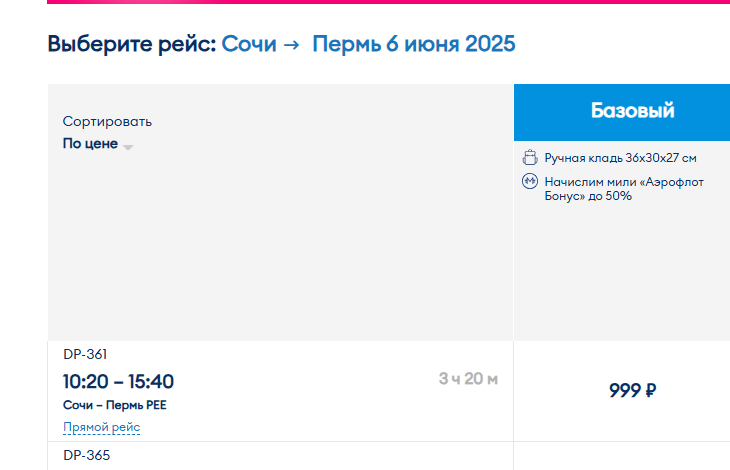This screenshot has height=470, width=730.
Task: Select the Базовый fare tab header
Action: pos(632,111)
